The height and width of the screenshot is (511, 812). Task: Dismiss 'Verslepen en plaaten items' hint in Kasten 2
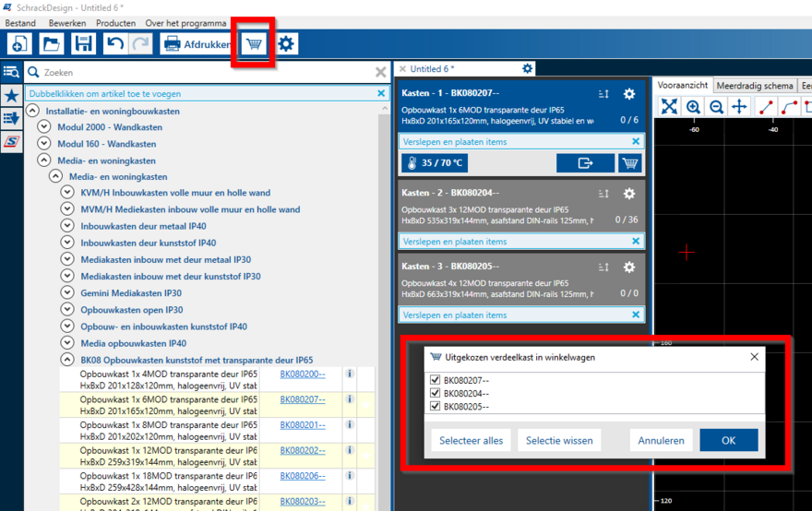(x=636, y=242)
